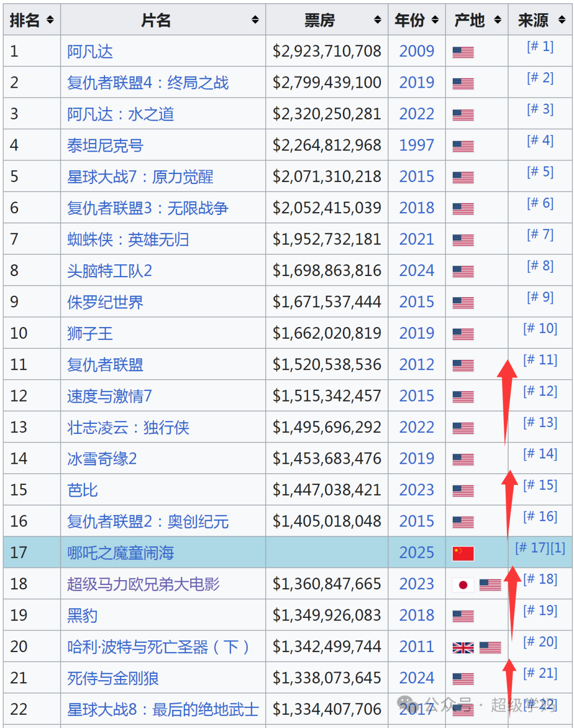Click the year 2021 link
574x728 pixels.
click(x=417, y=240)
